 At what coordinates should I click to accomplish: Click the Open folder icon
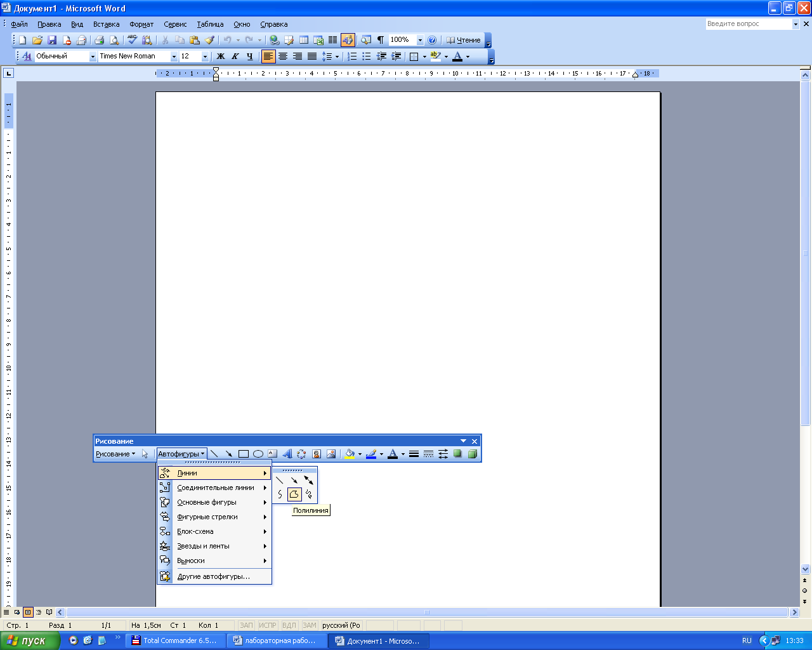click(x=37, y=40)
